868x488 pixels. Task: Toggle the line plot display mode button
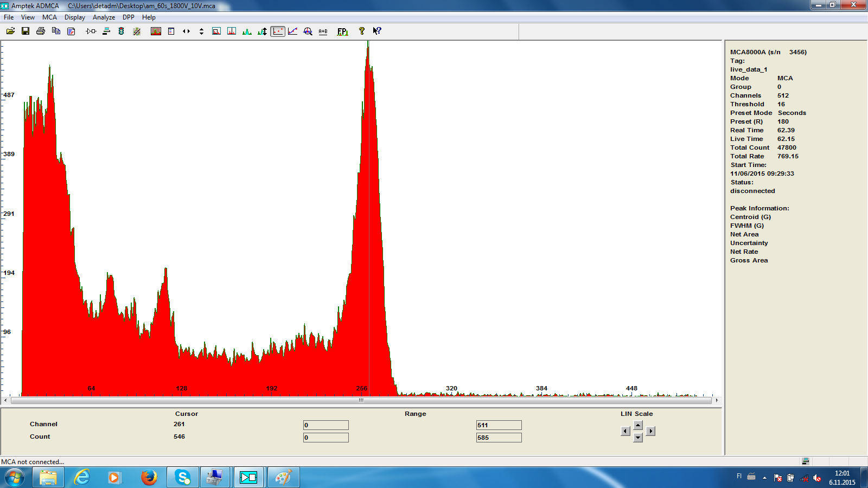pos(292,31)
